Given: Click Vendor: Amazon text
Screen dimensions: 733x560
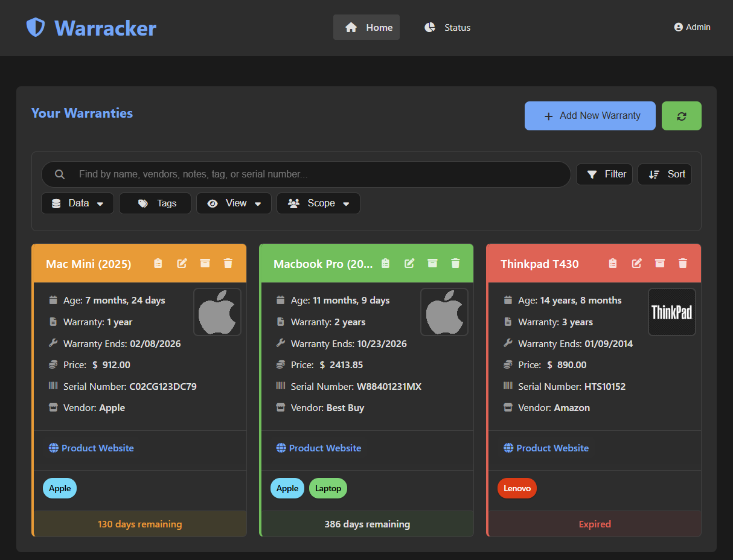Looking at the screenshot, I should (x=554, y=408).
